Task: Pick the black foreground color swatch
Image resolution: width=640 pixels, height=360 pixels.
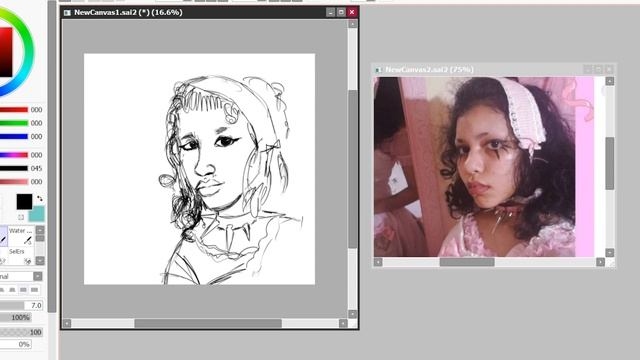Action: point(24,202)
